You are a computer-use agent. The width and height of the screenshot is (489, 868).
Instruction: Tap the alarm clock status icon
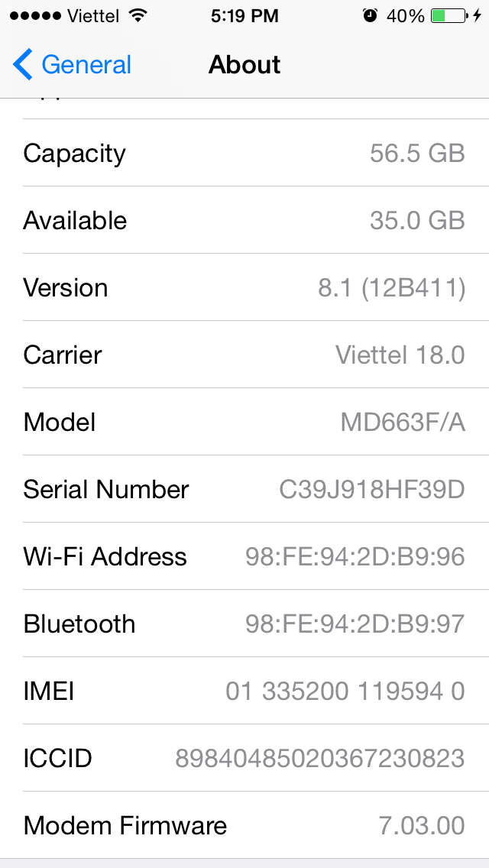tap(371, 15)
